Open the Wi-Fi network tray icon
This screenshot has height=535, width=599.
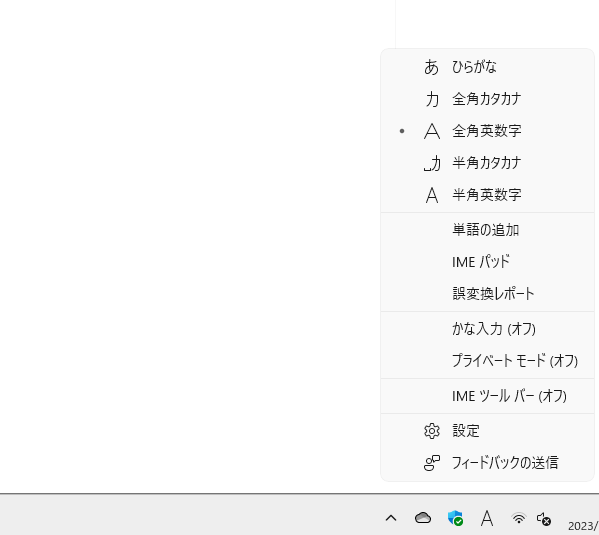coord(518,518)
